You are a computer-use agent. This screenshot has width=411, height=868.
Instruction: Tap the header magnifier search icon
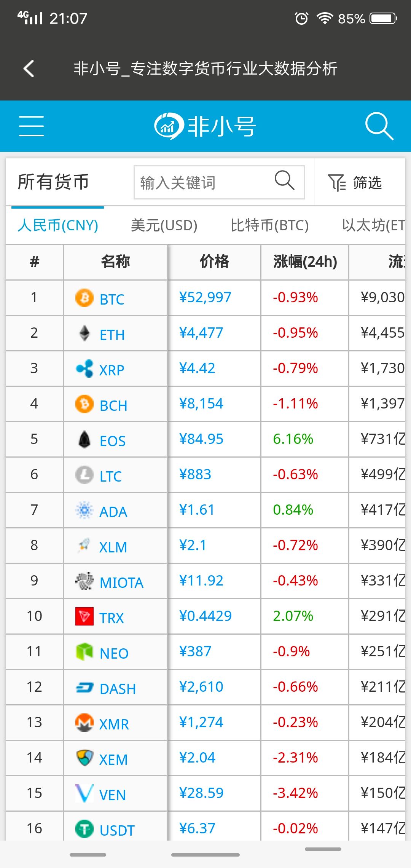(x=379, y=126)
